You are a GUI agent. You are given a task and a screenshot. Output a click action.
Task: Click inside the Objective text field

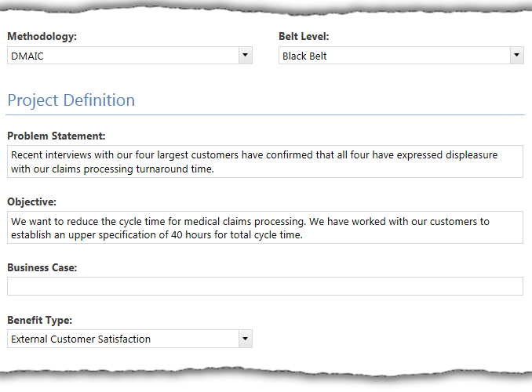tap(265, 227)
